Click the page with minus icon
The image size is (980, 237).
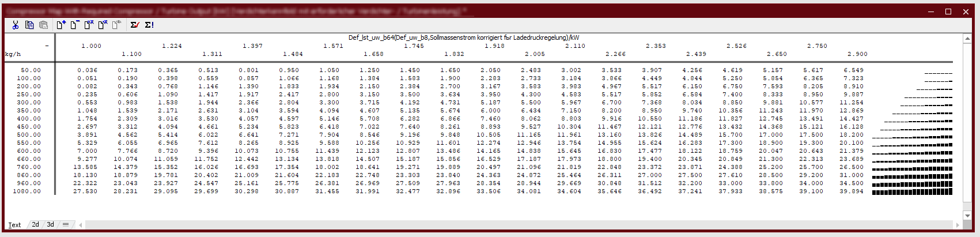[75, 25]
